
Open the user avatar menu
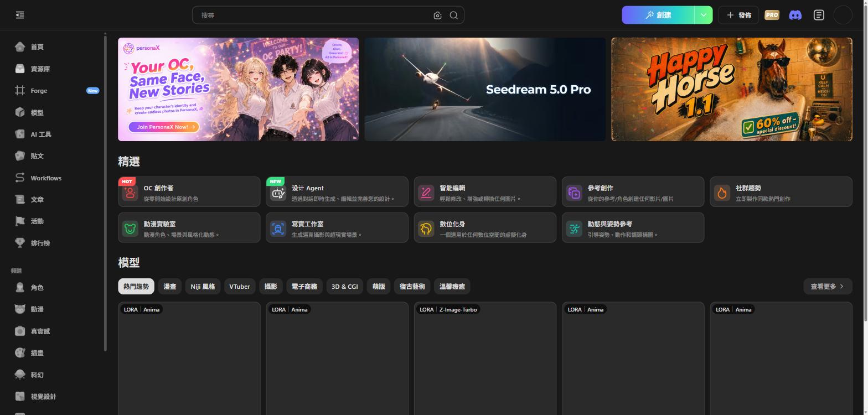click(x=843, y=15)
